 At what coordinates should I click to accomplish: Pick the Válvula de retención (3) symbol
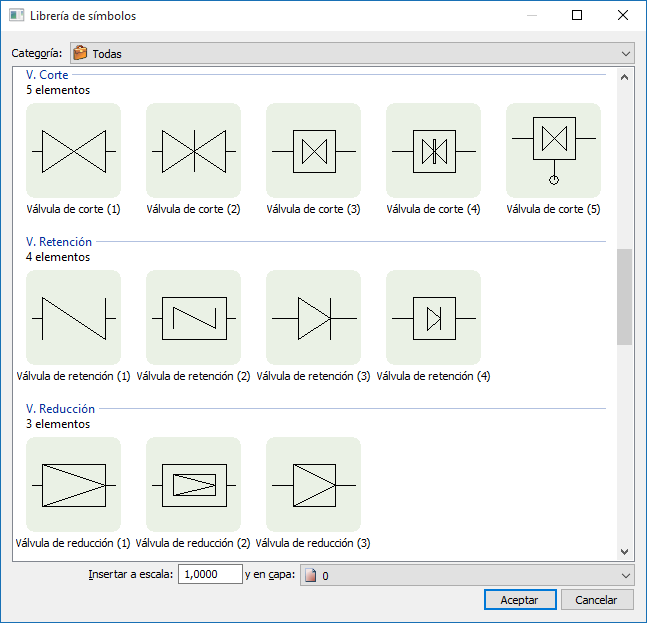click(x=314, y=318)
